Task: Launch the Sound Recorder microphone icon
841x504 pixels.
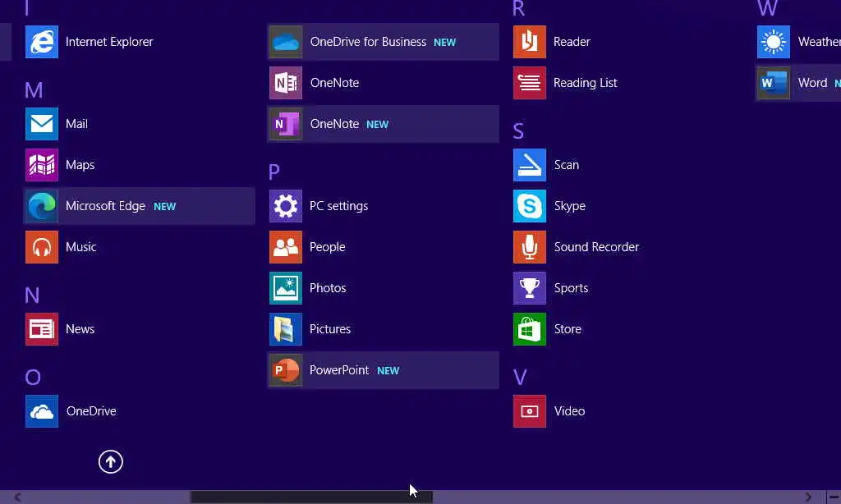Action: [530, 247]
